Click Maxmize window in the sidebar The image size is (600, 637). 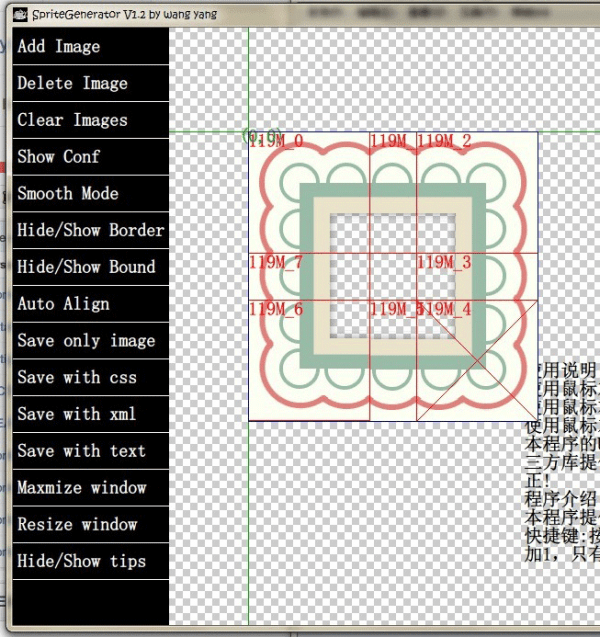tap(90, 488)
